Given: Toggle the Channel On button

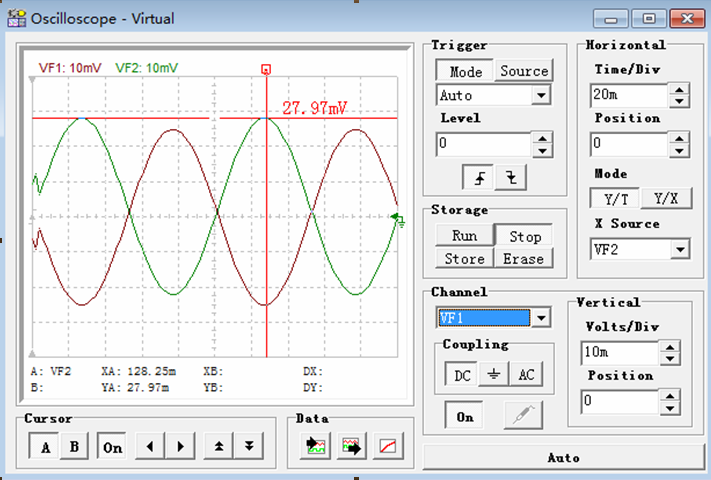Looking at the screenshot, I should coord(464,416).
